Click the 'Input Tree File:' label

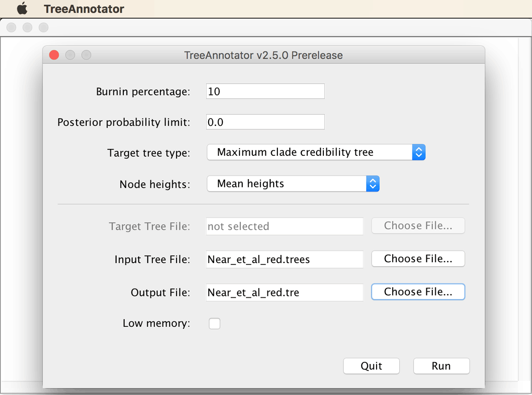[152, 260]
